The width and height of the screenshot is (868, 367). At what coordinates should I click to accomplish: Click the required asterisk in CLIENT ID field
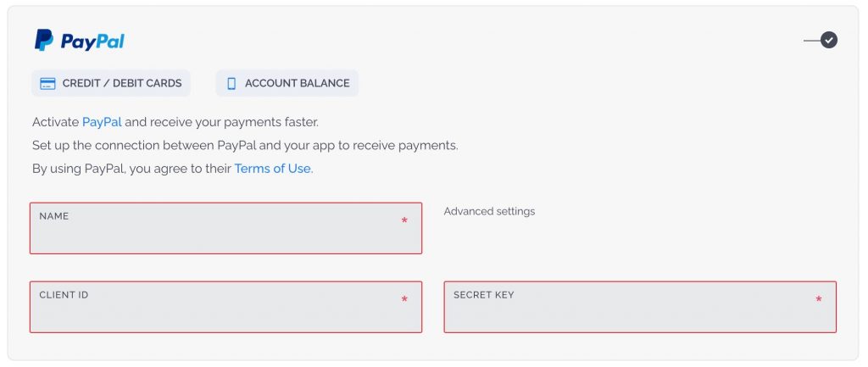pos(404,300)
